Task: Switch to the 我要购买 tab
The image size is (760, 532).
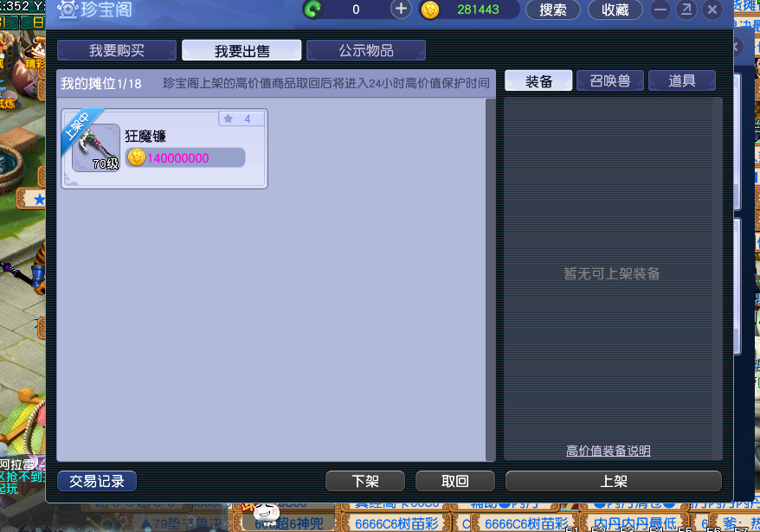Action: coord(117,50)
